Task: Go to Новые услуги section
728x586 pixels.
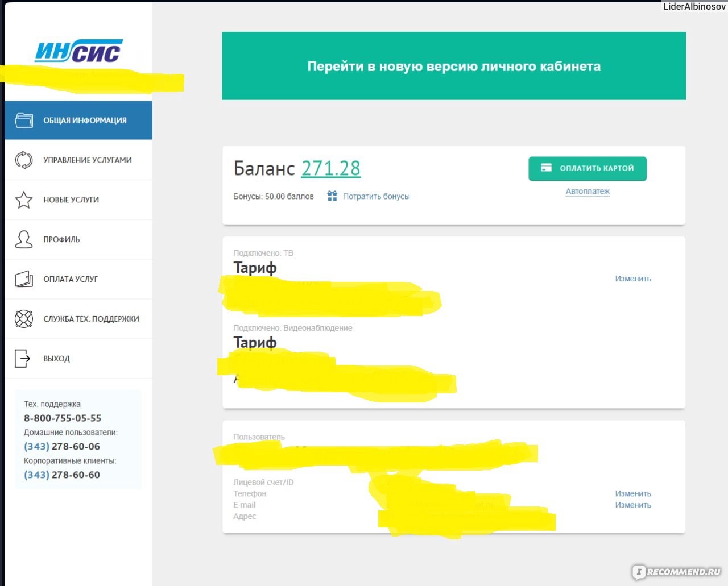Action: coord(78,200)
